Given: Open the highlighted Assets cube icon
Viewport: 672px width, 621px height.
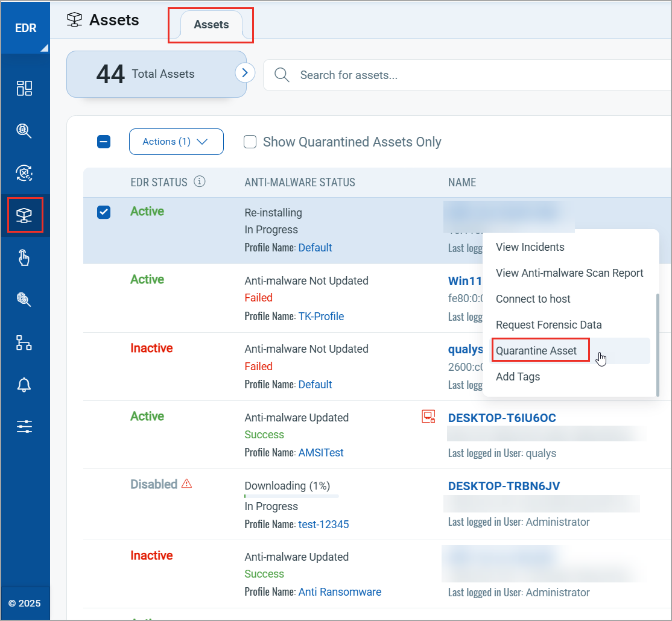Looking at the screenshot, I should click(25, 215).
